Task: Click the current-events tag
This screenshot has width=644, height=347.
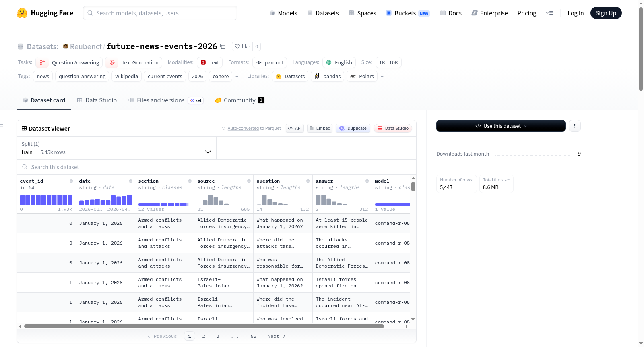Action: point(165,76)
